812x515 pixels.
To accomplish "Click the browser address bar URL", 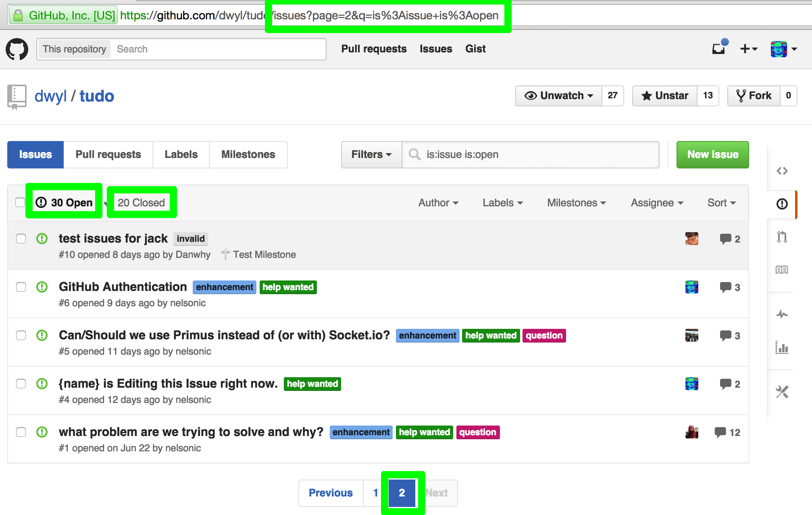I will (x=309, y=16).
